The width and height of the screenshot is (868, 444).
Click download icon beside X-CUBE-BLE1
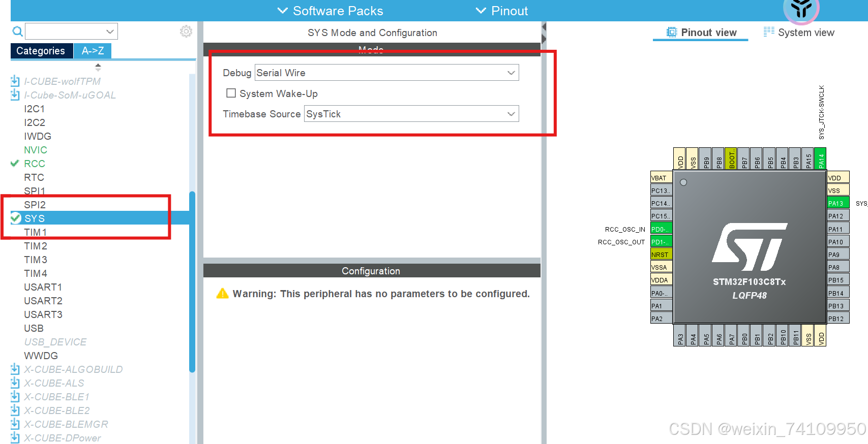click(x=15, y=397)
